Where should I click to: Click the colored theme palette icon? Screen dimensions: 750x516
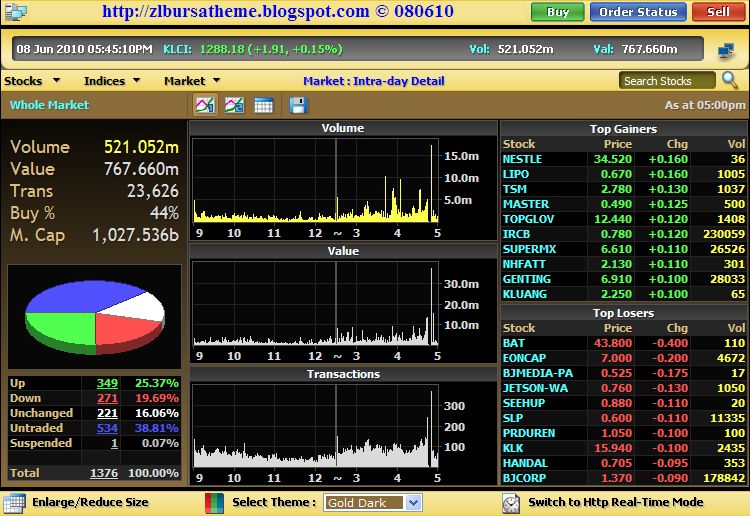point(214,503)
